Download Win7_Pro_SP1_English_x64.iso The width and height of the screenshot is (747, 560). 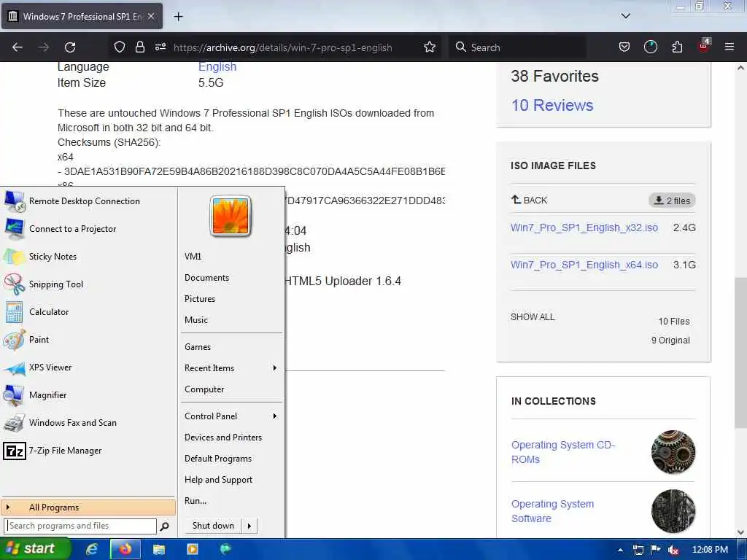584,265
